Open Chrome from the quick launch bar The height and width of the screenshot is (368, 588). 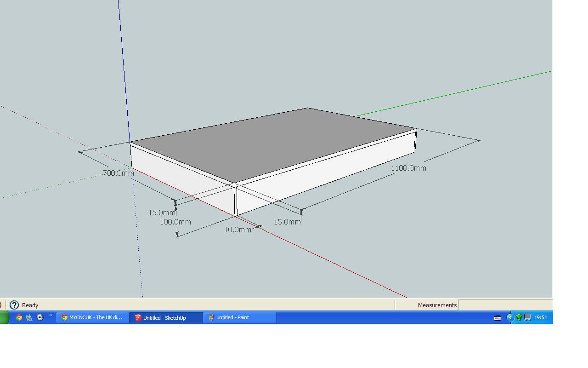(19, 317)
